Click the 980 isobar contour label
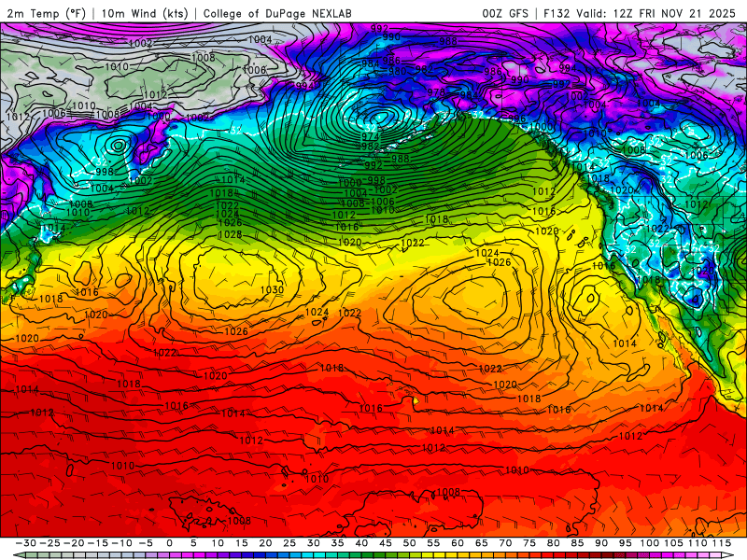 coord(398,72)
